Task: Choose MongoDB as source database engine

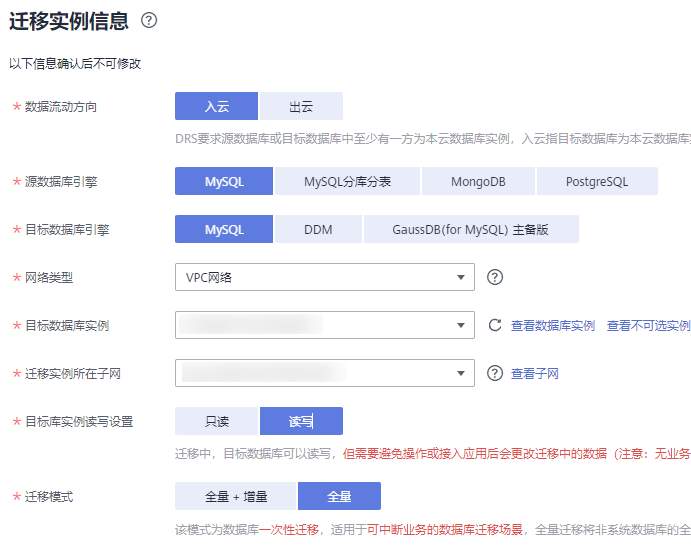Action: tap(479, 181)
